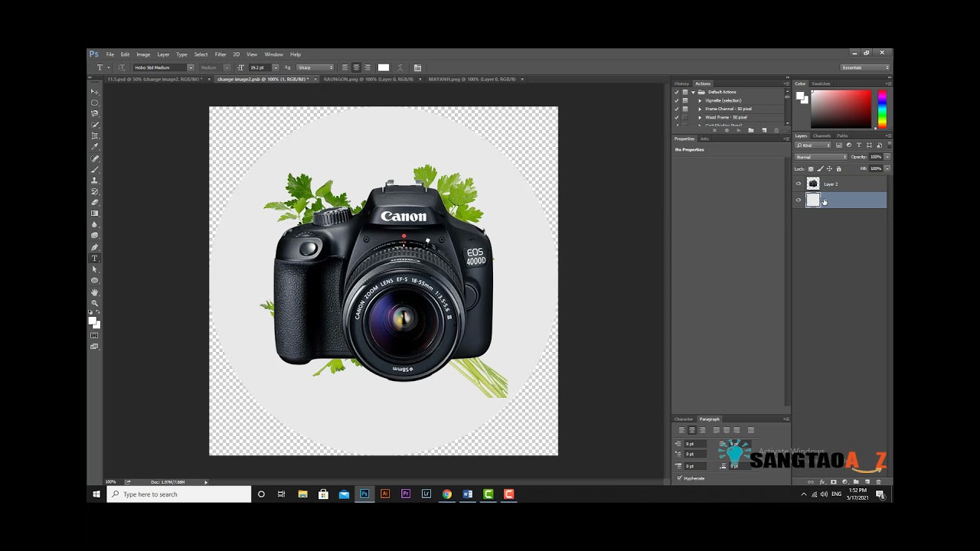The height and width of the screenshot is (551, 980).
Task: Select the Elliptical Marquee tool
Action: (95, 102)
